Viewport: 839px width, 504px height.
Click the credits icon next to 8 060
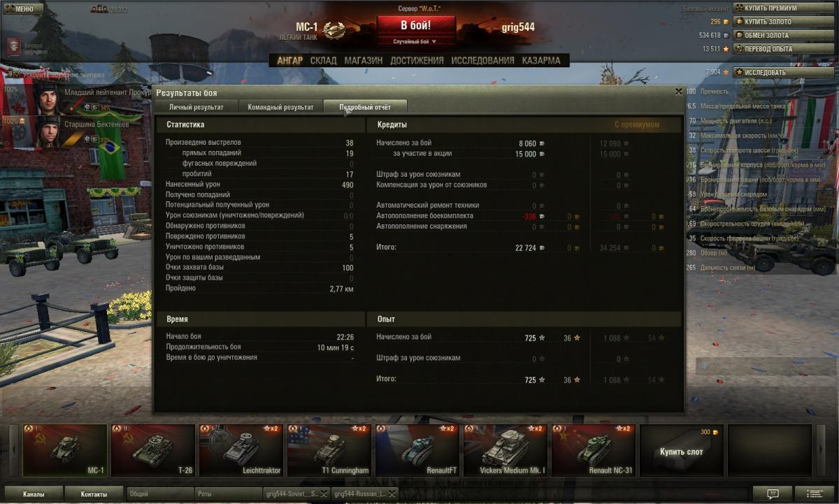pyautogui.click(x=542, y=143)
